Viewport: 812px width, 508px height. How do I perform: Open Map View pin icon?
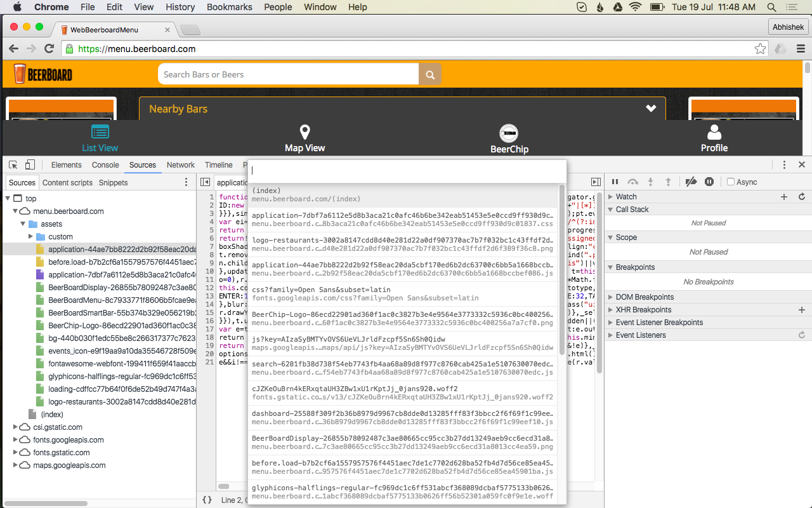tap(304, 132)
